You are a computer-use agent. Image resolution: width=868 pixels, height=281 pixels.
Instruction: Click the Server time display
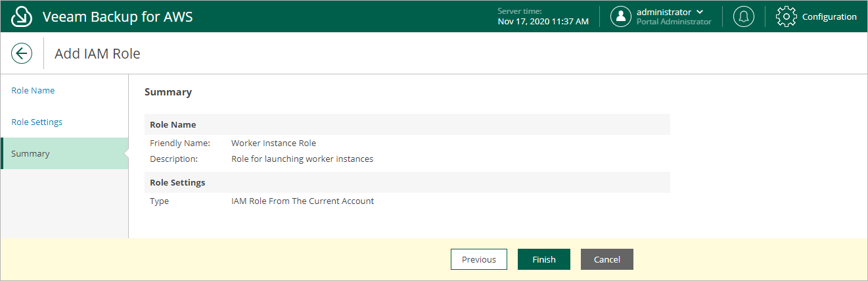point(543,16)
